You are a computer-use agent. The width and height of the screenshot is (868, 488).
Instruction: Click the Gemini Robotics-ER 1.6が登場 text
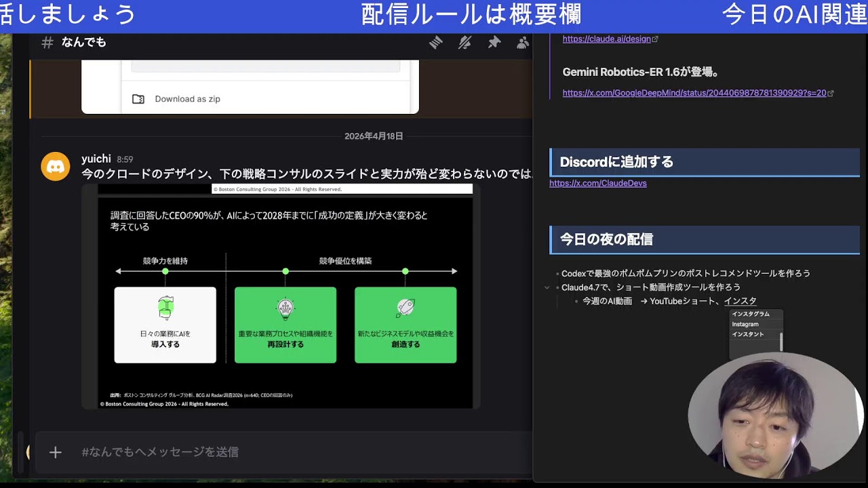pos(641,72)
